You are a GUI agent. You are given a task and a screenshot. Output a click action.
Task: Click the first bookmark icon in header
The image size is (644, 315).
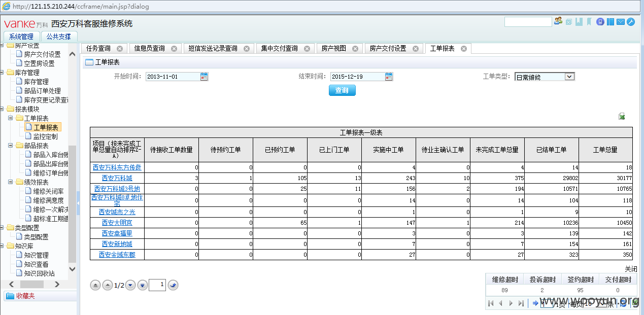(579, 22)
